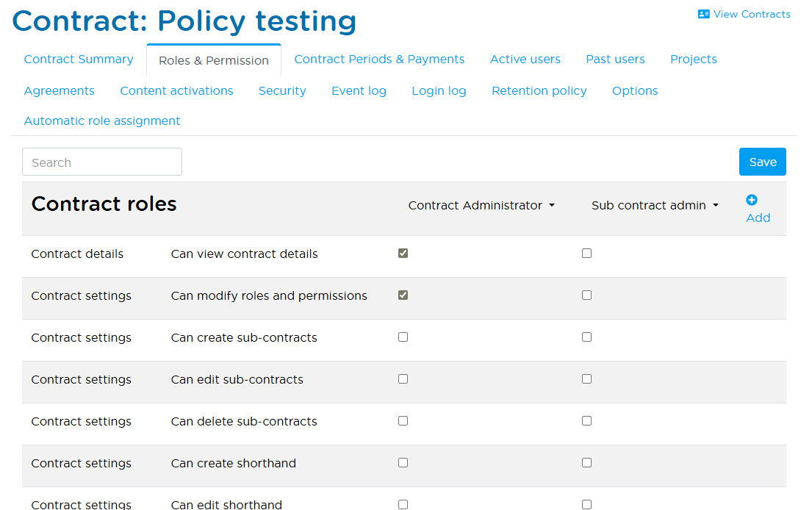This screenshot has height=510, width=812.
Task: Open the Contract Periods & Payments tab
Action: click(379, 59)
